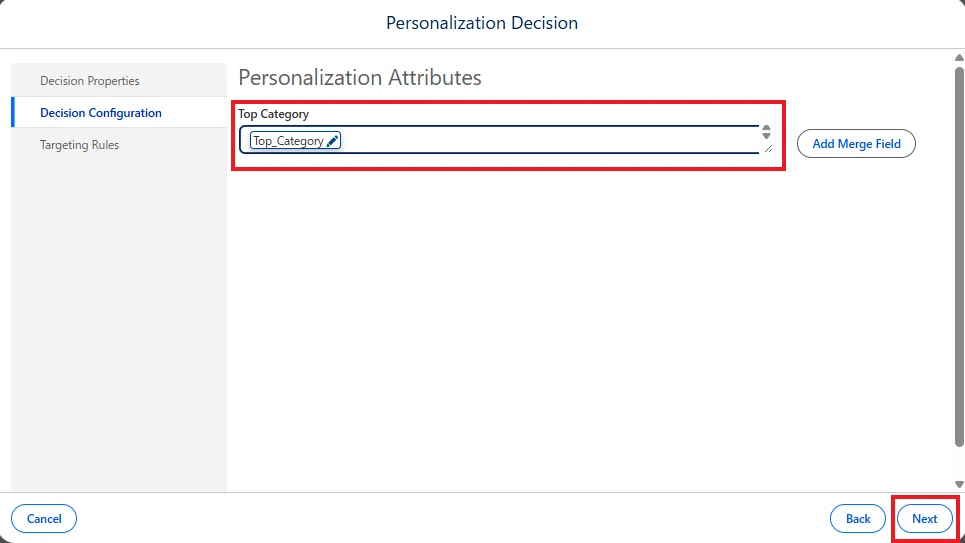
Task: Go back with the Back button
Action: pyautogui.click(x=857, y=518)
